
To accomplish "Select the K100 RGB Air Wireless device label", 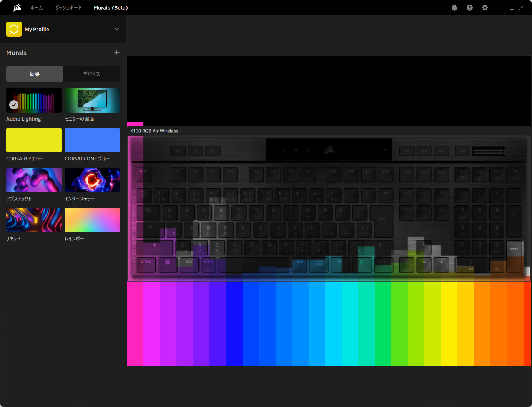I will point(154,131).
